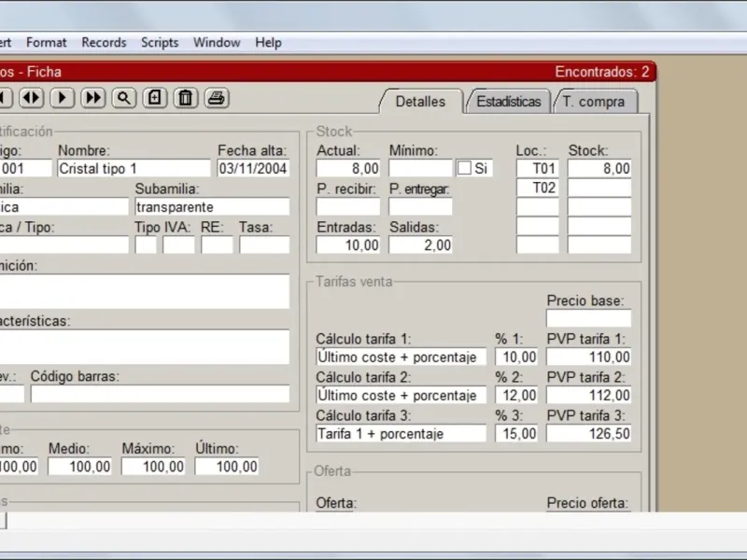The width and height of the screenshot is (747, 560).
Task: Delete record with trash icon
Action: [185, 98]
